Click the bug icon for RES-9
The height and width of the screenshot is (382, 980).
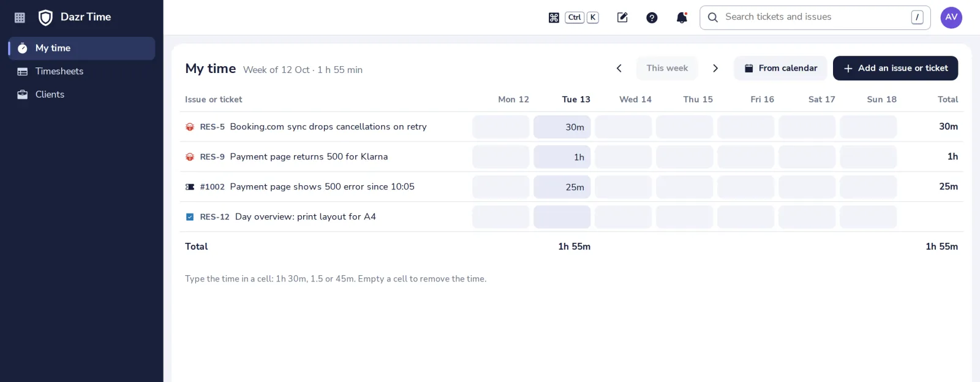point(190,157)
